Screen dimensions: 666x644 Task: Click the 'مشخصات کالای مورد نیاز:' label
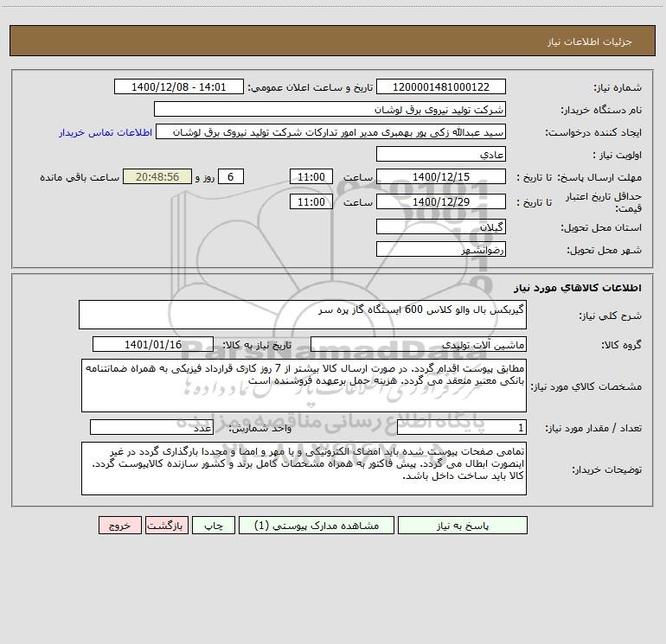(586, 386)
